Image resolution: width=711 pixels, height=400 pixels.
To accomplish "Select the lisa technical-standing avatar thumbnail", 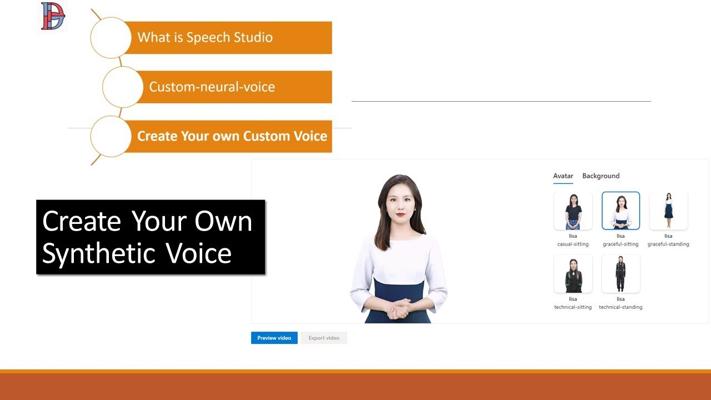I will coord(620,274).
